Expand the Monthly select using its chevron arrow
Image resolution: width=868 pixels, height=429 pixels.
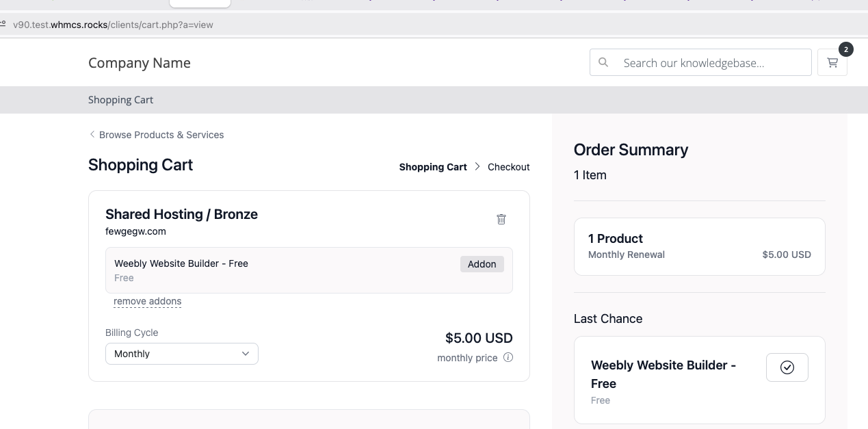[246, 354]
